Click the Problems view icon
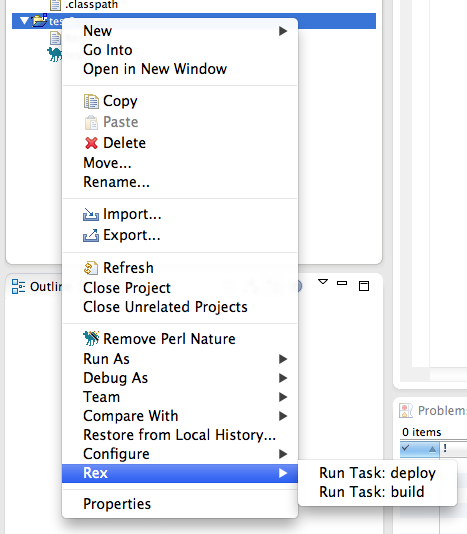This screenshot has width=467, height=534. tap(406, 411)
